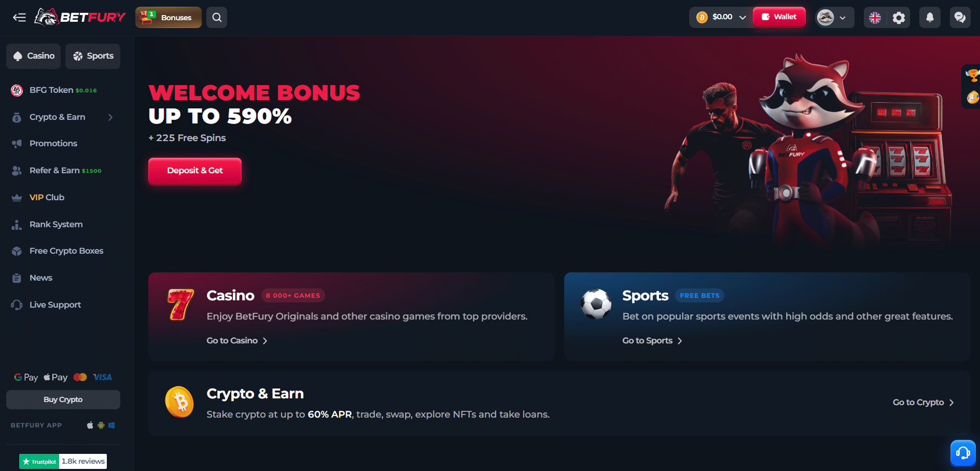Viewport: 980px width, 471px height.
Task: Open settings gear icon in header
Action: 899,18
